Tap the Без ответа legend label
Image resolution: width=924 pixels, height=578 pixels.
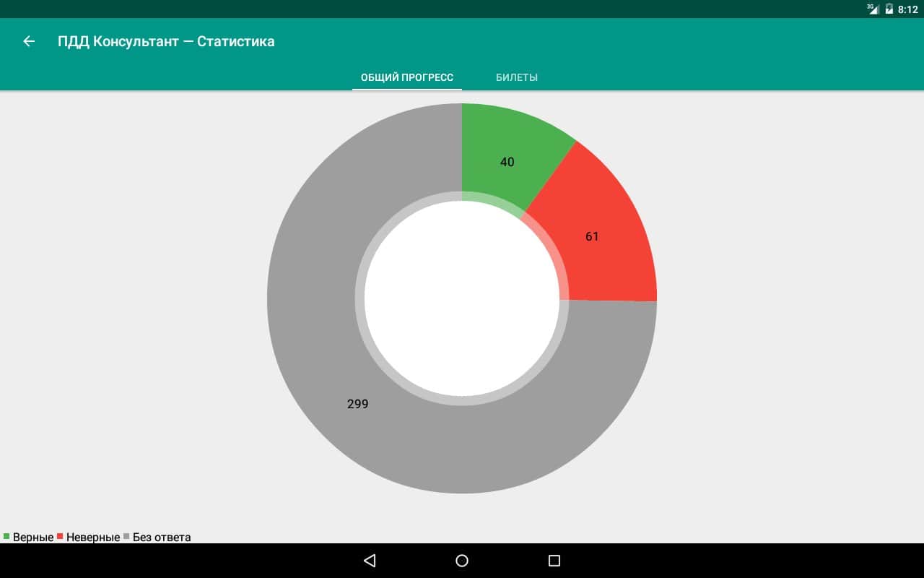click(162, 538)
